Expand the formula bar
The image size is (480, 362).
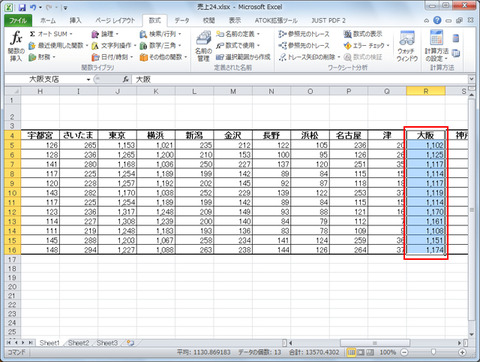pyautogui.click(x=471, y=79)
